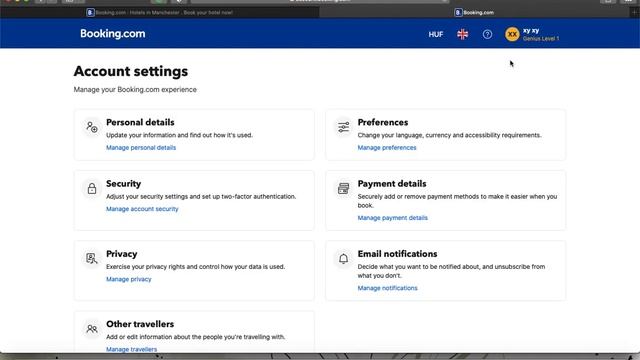Click the Privacy heading
Screen dimensions: 640x360
point(122,254)
